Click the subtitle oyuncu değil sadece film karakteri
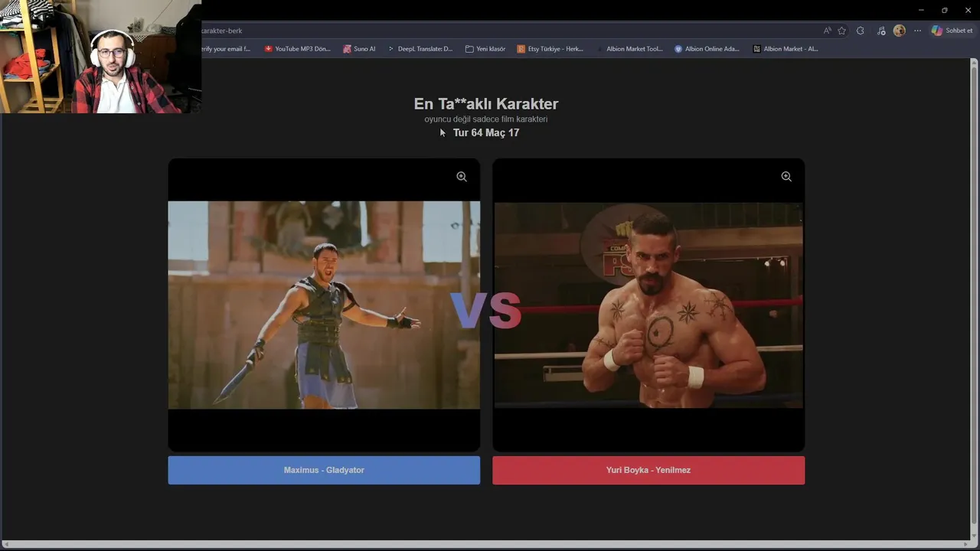Image resolution: width=980 pixels, height=551 pixels. click(x=485, y=119)
